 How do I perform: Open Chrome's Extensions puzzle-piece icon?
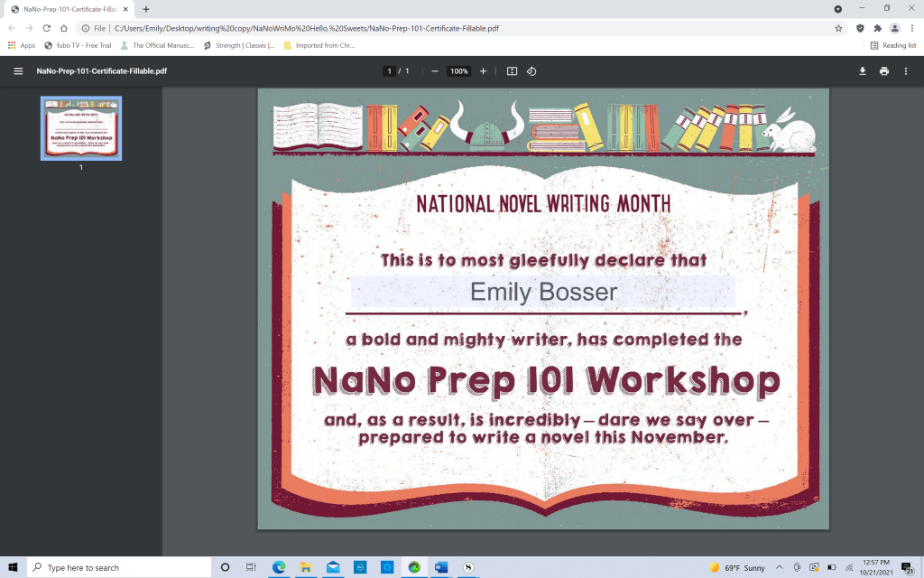point(876,28)
